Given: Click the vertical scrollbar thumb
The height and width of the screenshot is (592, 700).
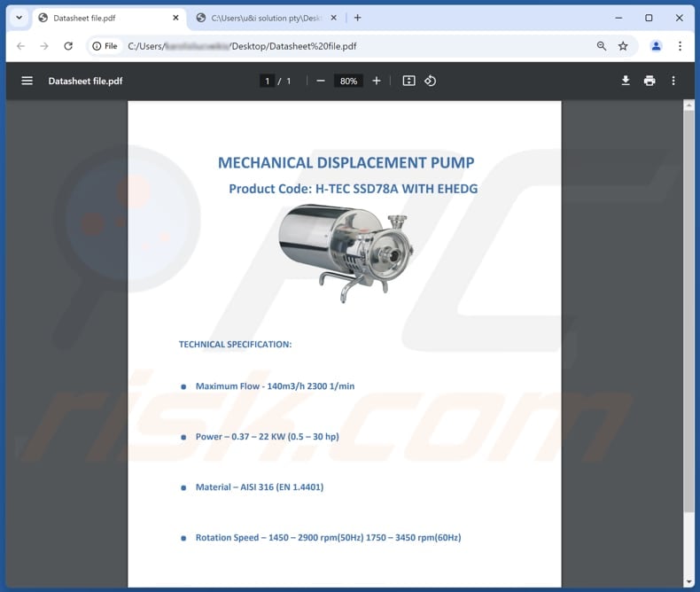Looking at the screenshot, I should 688,311.
